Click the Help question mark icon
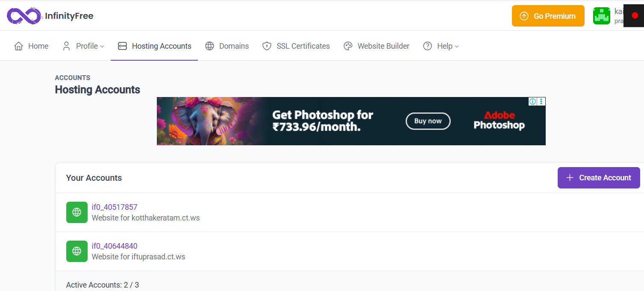This screenshot has height=291, width=644. [x=427, y=46]
